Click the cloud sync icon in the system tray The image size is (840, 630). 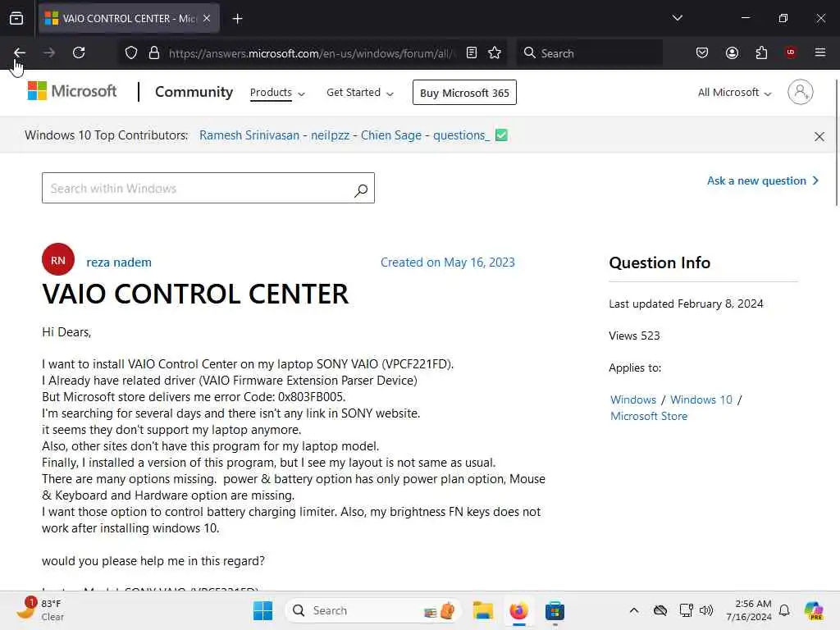pos(660,610)
